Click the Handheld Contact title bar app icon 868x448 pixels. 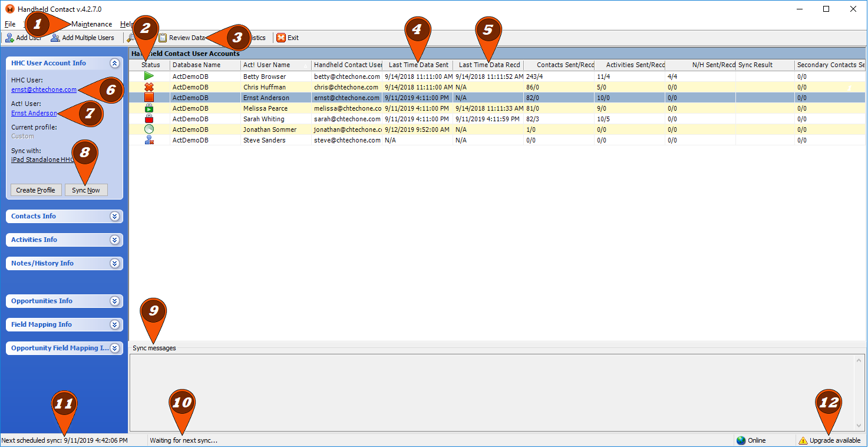tap(9, 9)
